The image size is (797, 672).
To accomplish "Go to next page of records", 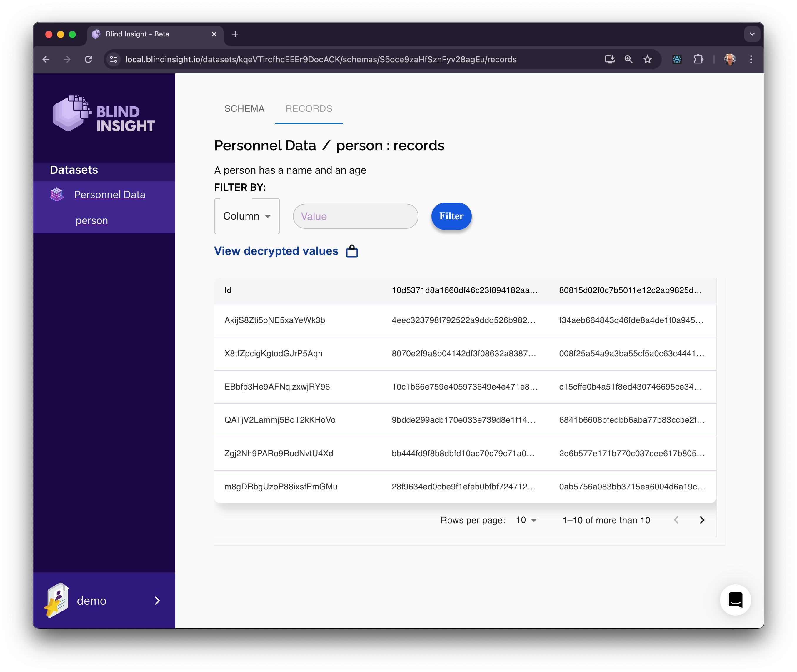I will [x=702, y=520].
